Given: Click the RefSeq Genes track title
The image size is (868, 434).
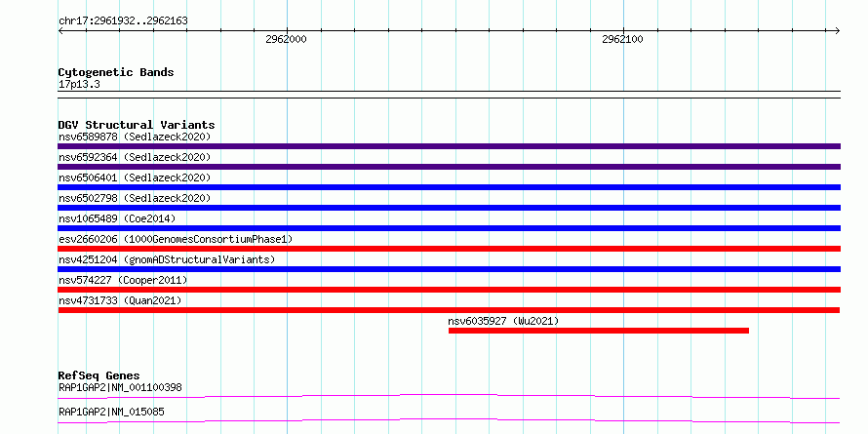Looking at the screenshot, I should click(x=99, y=375).
